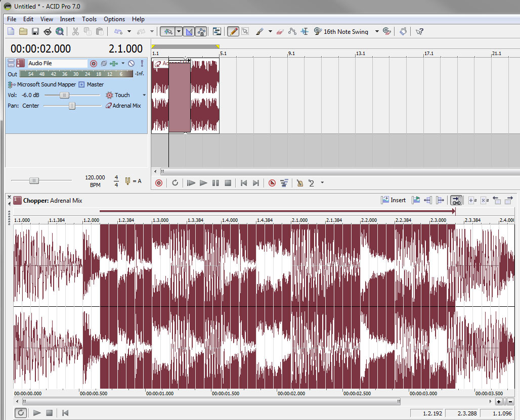Click the Apply Groove tool icon
Image resolution: width=520 pixels, height=420 pixels.
coord(318,31)
